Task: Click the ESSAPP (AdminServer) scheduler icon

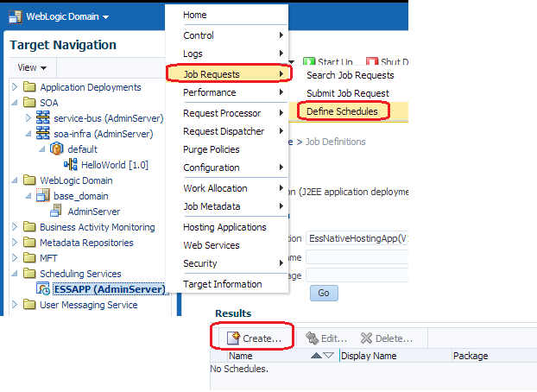Action: coord(44,289)
